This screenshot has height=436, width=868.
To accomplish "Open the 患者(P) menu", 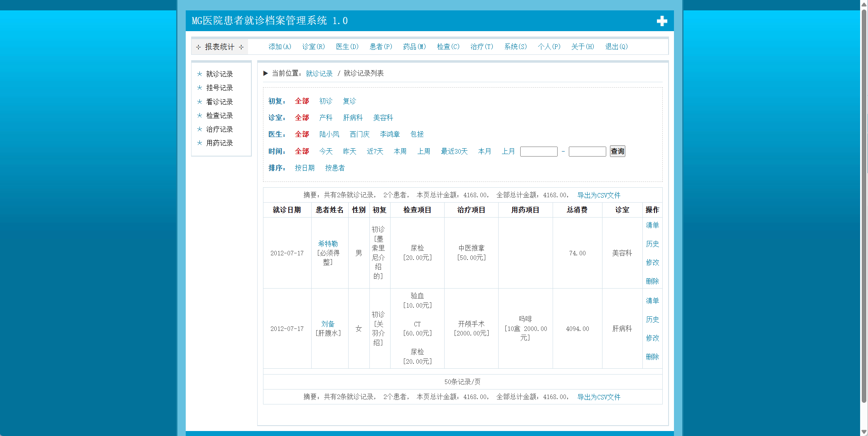I will 381,47.
